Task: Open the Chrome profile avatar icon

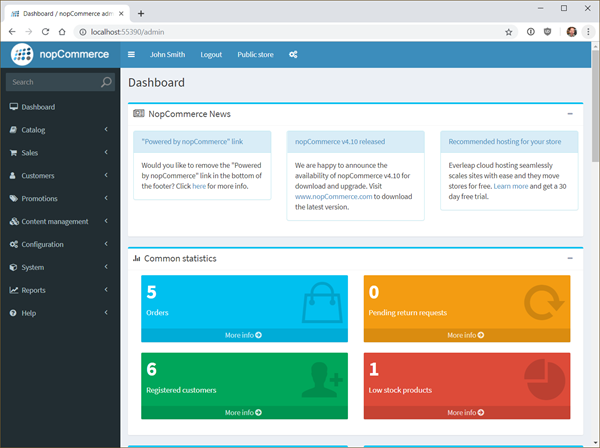Action: [x=571, y=32]
